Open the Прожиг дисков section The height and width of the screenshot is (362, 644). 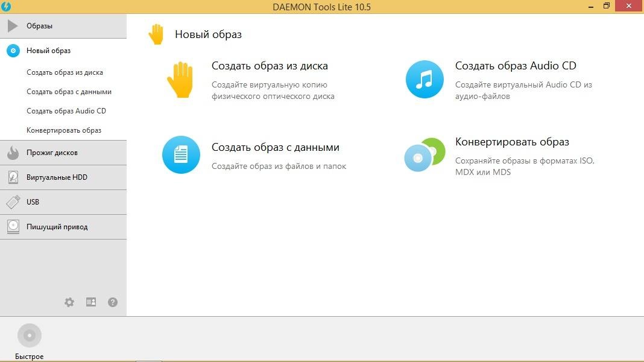pyautogui.click(x=63, y=153)
